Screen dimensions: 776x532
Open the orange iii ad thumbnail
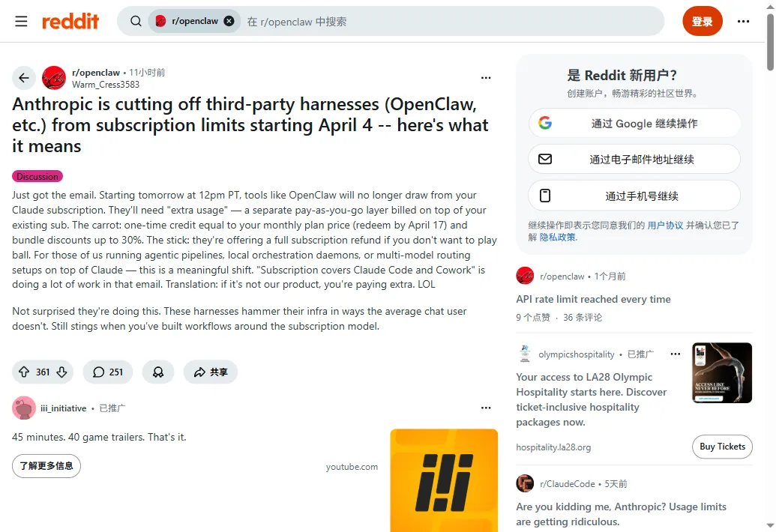[x=444, y=480]
